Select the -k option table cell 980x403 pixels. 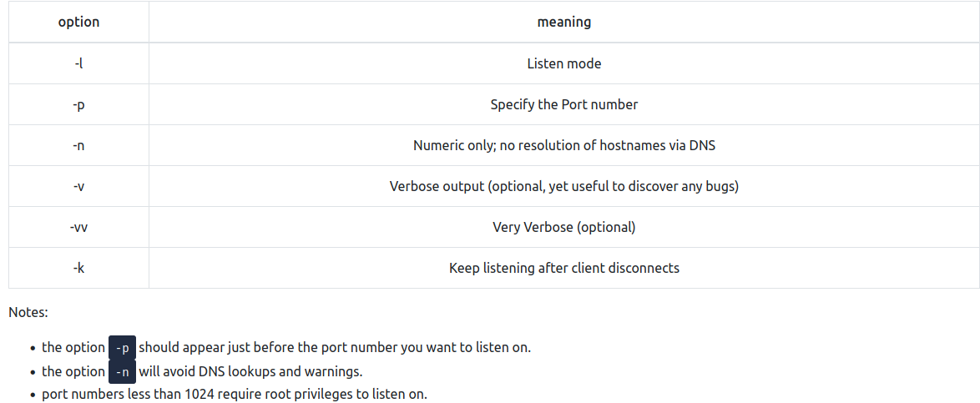[x=78, y=268]
